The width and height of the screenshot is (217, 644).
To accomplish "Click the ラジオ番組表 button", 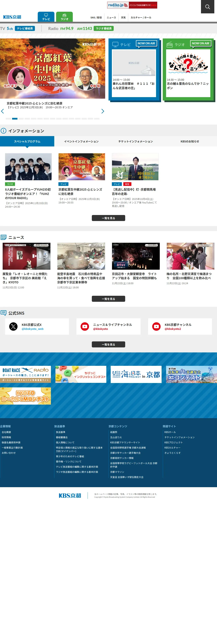I will [x=104, y=28].
